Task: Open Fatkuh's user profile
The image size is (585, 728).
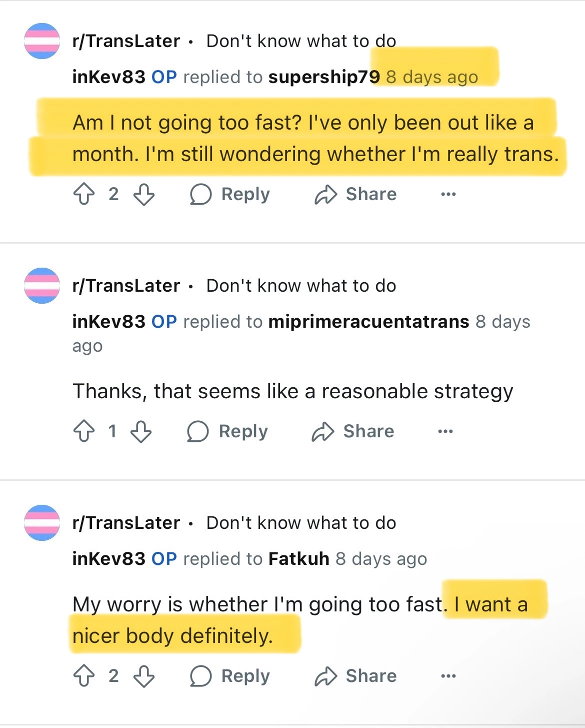Action: [298, 559]
